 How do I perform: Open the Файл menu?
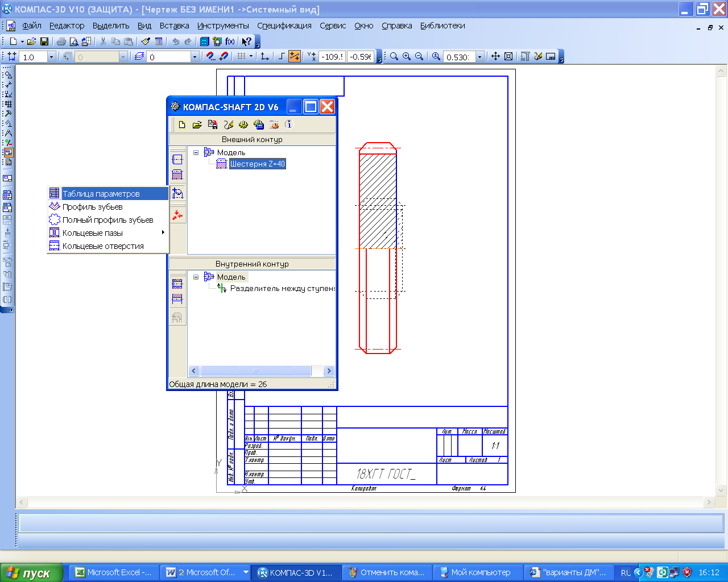tap(32, 26)
